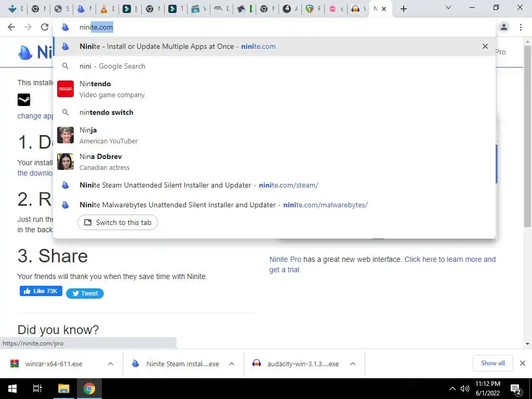
Task: Click the scrollbar down arrow
Action: click(527, 344)
